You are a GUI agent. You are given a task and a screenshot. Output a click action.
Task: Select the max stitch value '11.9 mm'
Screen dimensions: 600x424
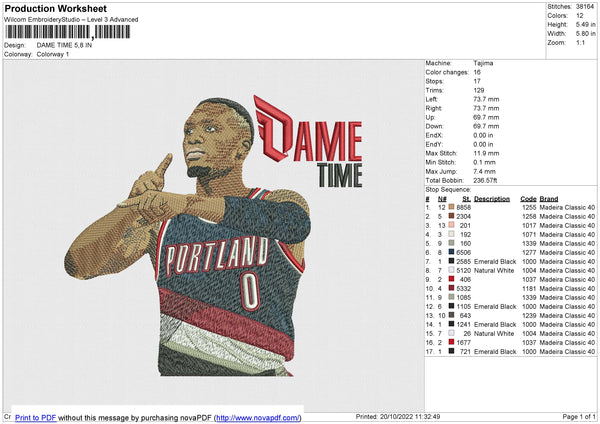click(486, 153)
